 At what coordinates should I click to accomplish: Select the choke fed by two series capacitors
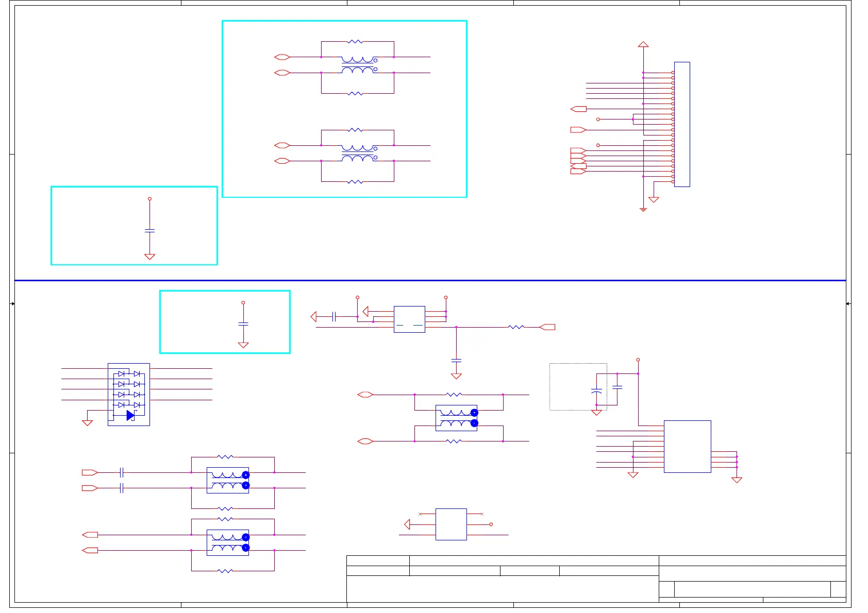[228, 480]
